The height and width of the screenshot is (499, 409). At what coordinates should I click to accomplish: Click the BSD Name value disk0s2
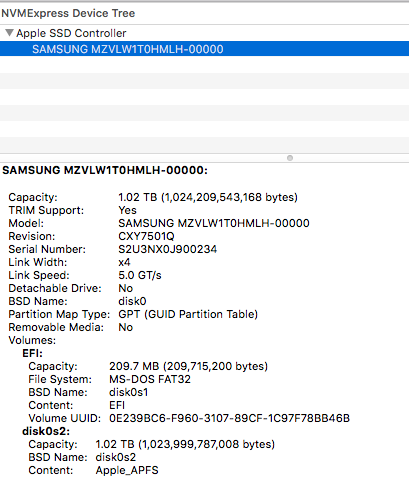(116, 457)
